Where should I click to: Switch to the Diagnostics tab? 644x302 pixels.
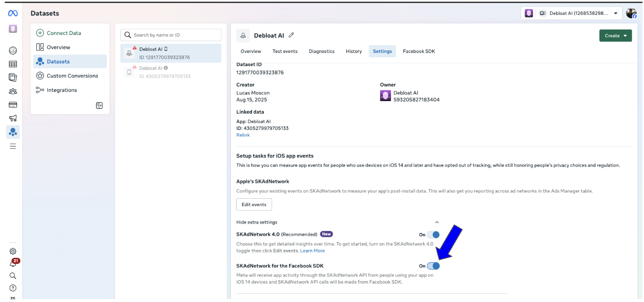(x=322, y=51)
